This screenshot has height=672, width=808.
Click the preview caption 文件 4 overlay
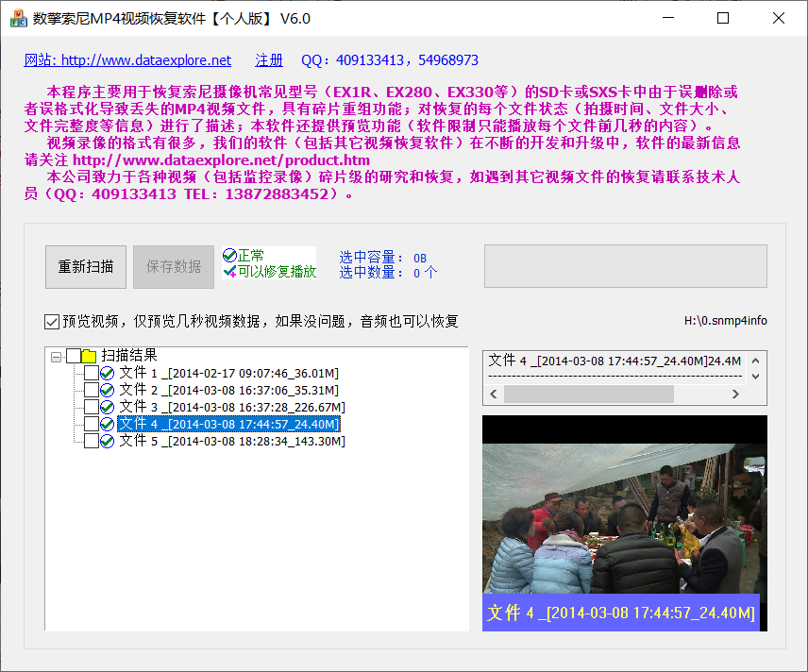[621, 613]
